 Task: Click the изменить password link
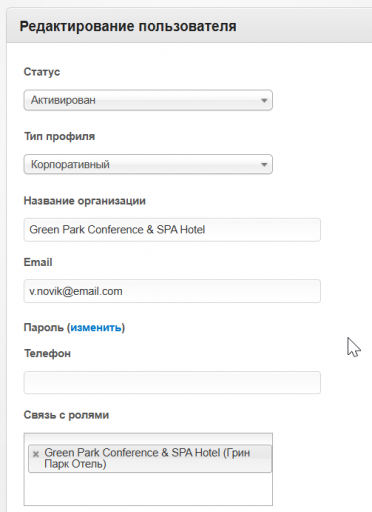[96, 328]
